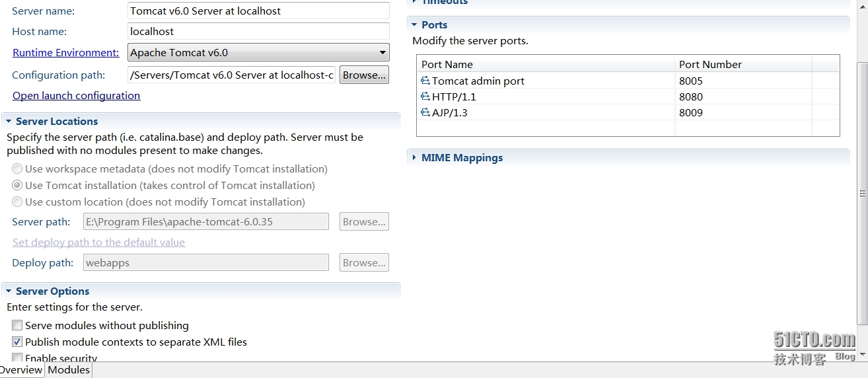Click the Host name field
This screenshot has width=868, height=378.
(258, 32)
